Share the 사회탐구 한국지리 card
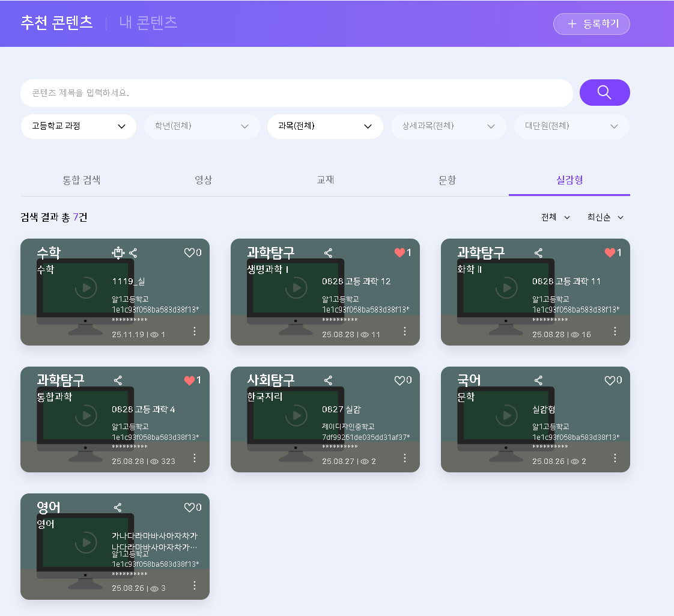The width and height of the screenshot is (674, 616). (328, 380)
